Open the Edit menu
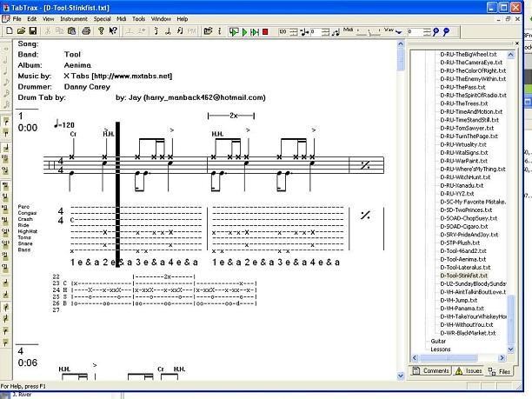Screen dimensions: 532x399 pyautogui.click(x=32, y=19)
